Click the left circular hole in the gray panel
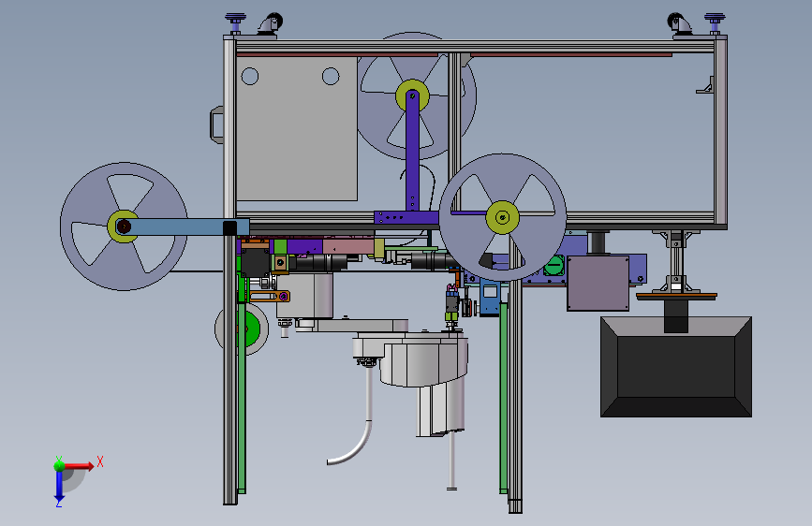The image size is (812, 526). click(x=250, y=76)
